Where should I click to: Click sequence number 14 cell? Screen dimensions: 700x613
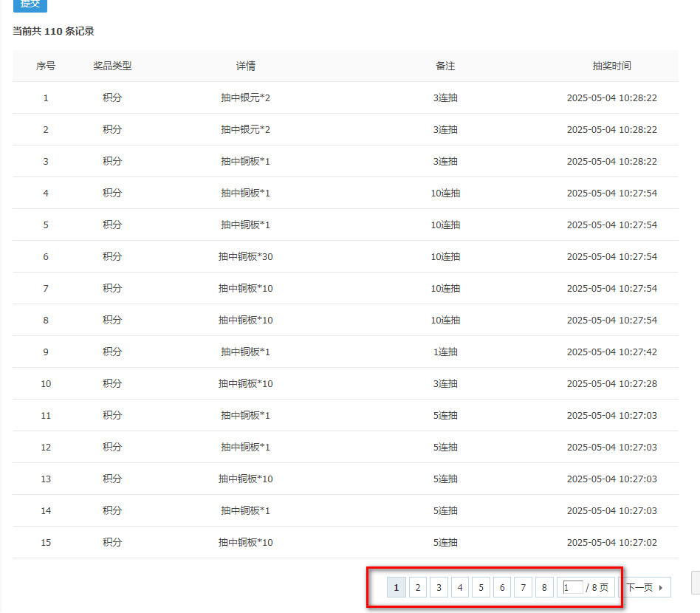pyautogui.click(x=46, y=511)
